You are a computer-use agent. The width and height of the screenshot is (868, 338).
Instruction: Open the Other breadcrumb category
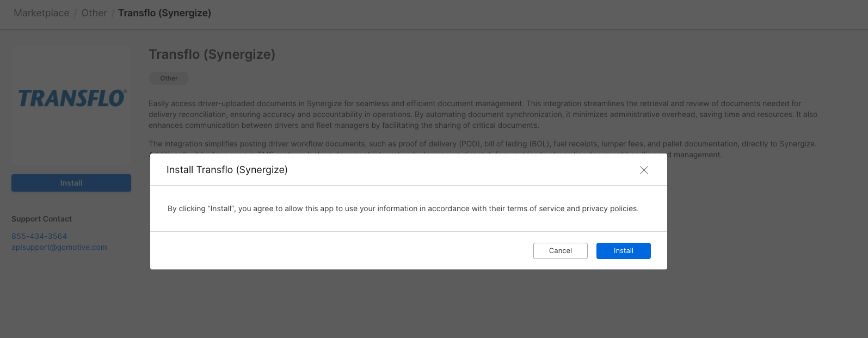pos(94,13)
